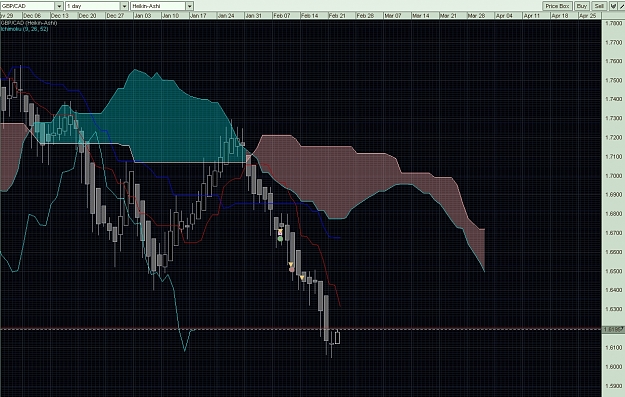Screen dimensions: 625x397
Task: Click the 1.7200 price axis label
Action: coord(614,138)
